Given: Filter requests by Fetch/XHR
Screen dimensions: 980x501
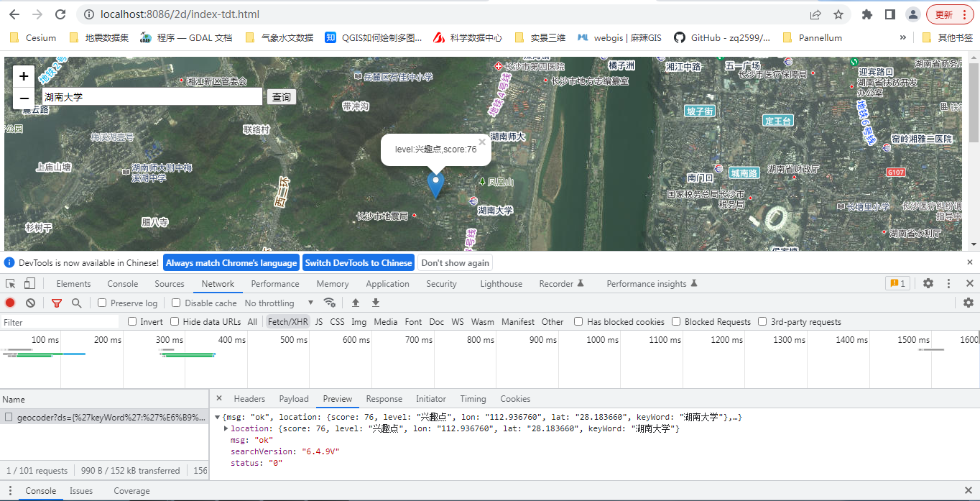Looking at the screenshot, I should coord(287,321).
